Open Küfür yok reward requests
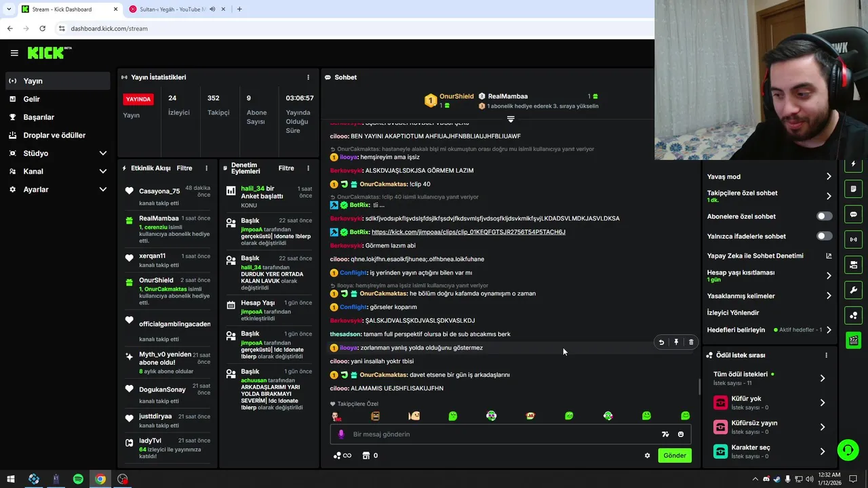The width and height of the screenshot is (868, 488). (x=770, y=403)
